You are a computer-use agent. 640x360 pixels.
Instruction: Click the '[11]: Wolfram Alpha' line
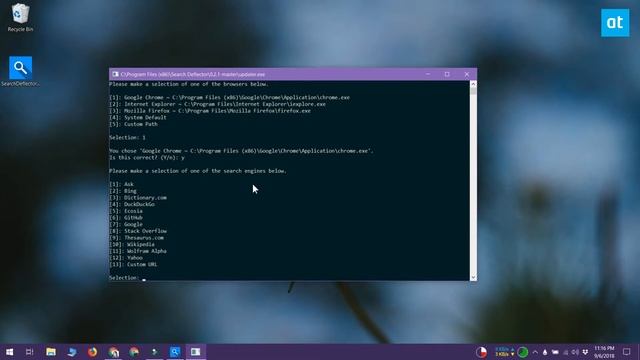(x=138, y=251)
